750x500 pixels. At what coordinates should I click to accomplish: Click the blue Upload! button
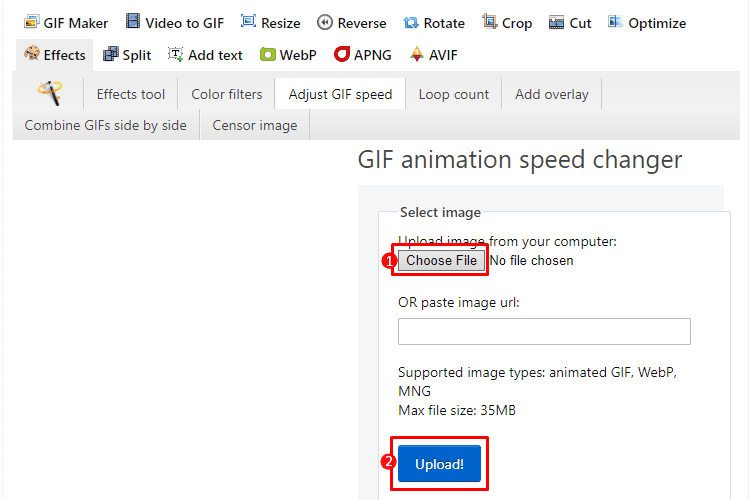tap(439, 464)
